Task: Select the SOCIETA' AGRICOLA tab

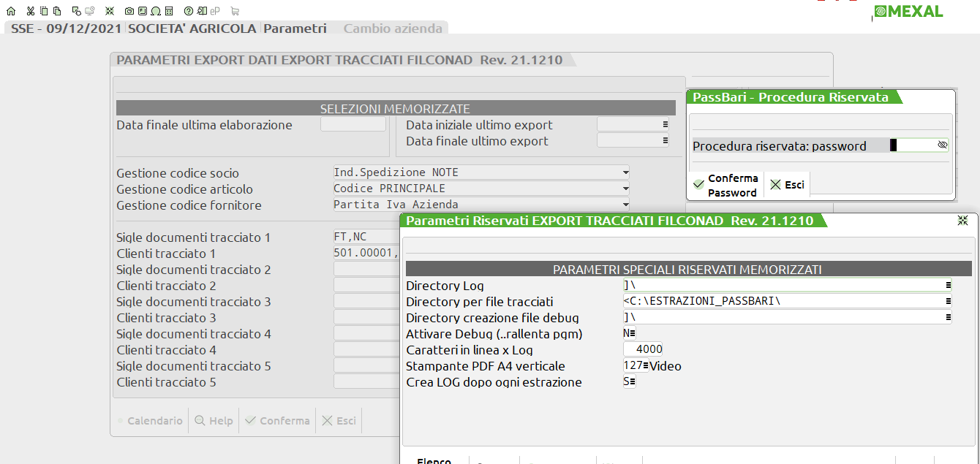Action: pyautogui.click(x=192, y=28)
